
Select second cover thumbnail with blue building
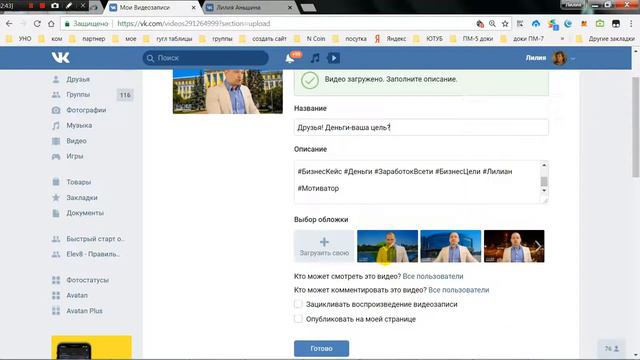[x=451, y=246]
